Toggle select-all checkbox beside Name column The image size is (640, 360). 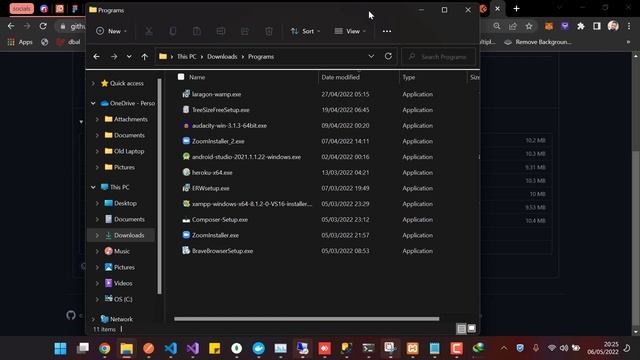[x=181, y=77]
